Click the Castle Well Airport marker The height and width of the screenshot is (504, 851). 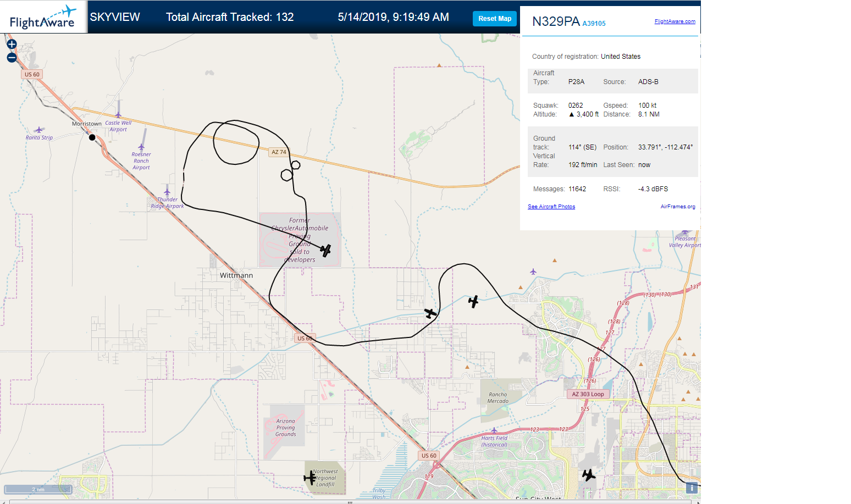pyautogui.click(x=118, y=115)
